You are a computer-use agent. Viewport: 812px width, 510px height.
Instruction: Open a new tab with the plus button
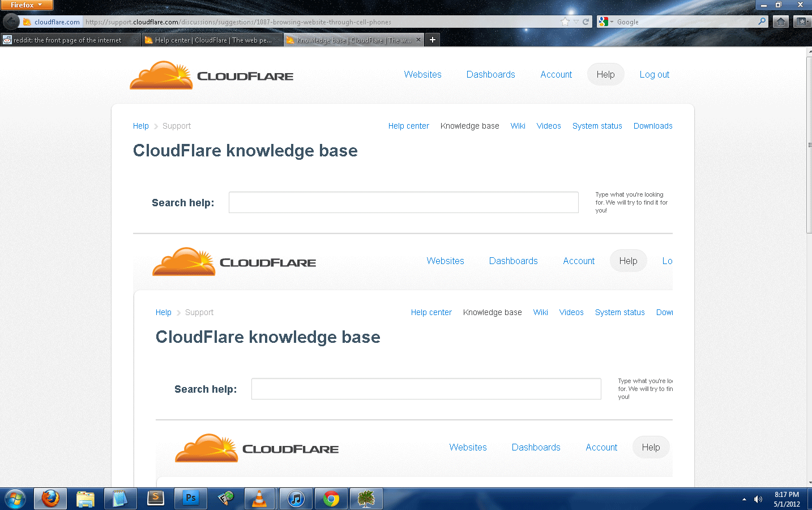point(432,40)
